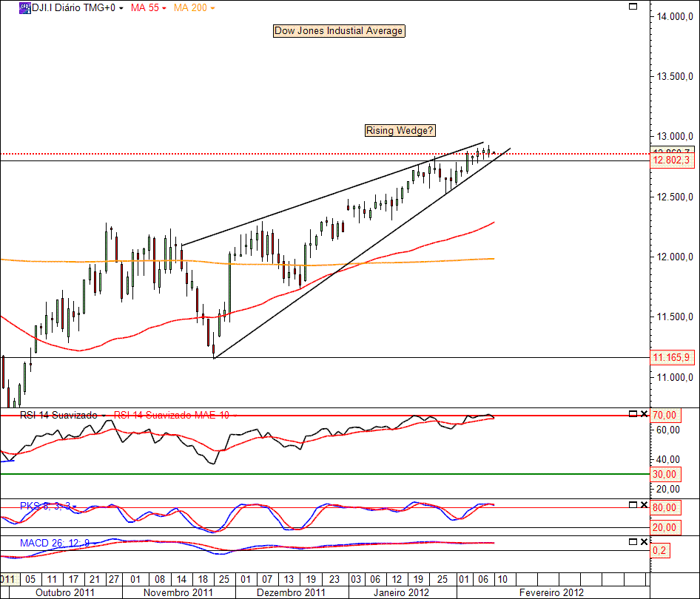Click the RSI 70,00 level label
The height and width of the screenshot is (599, 700).
click(x=664, y=416)
